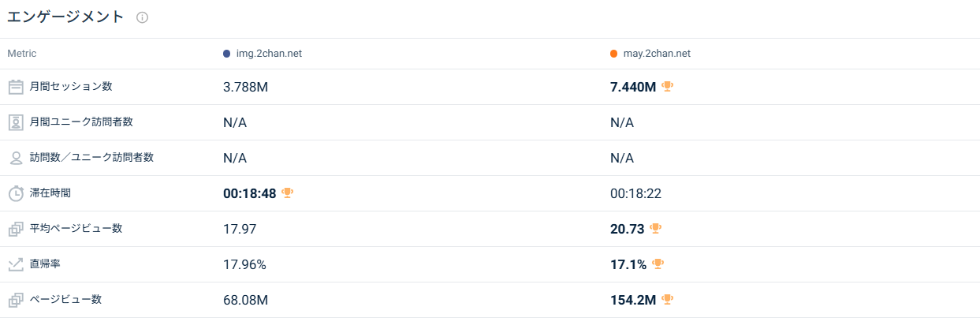Click the trophy icon next to 17.1%
Screen dimensions: 980x318
point(658,264)
